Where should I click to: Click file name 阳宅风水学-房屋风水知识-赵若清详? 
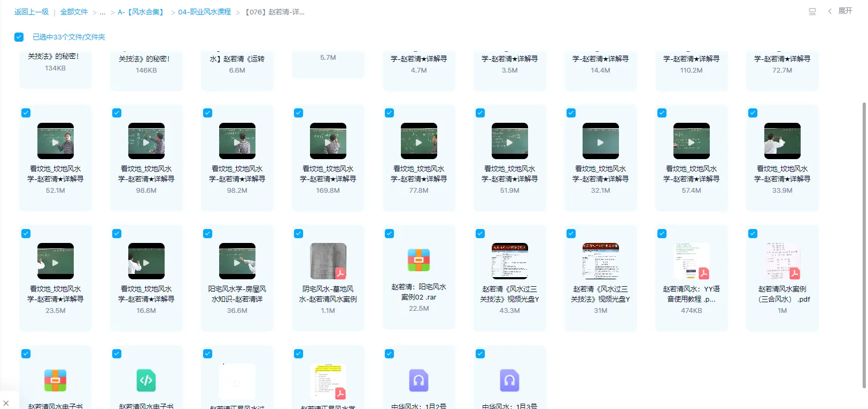[237, 294]
